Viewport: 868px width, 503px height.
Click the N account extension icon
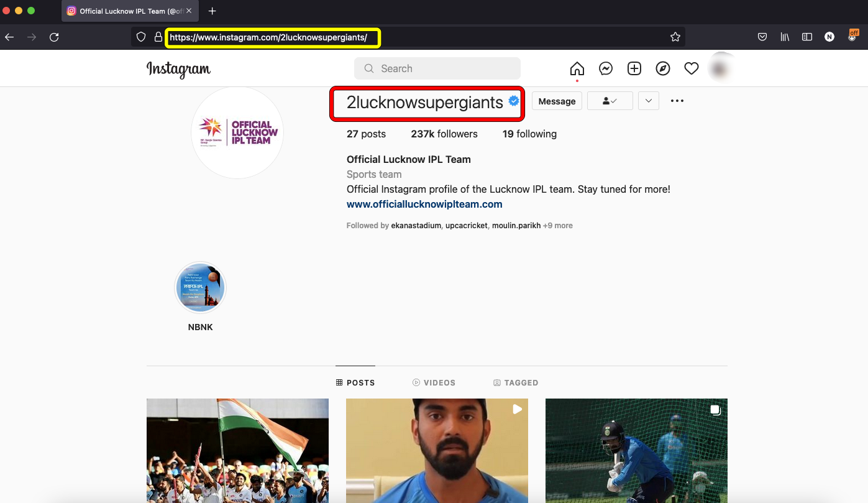pos(829,37)
